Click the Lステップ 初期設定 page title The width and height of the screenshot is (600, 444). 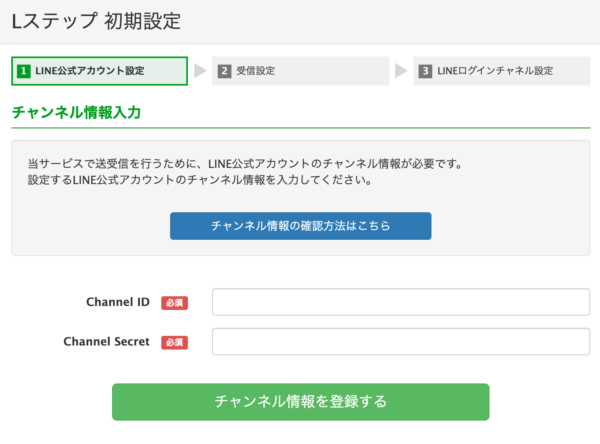point(96,21)
